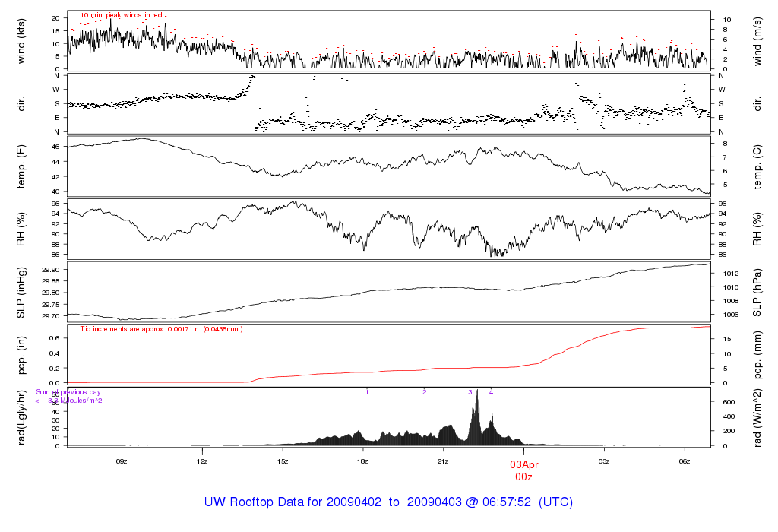
Task: Click the '06z' time axis label
Action: tap(685, 461)
